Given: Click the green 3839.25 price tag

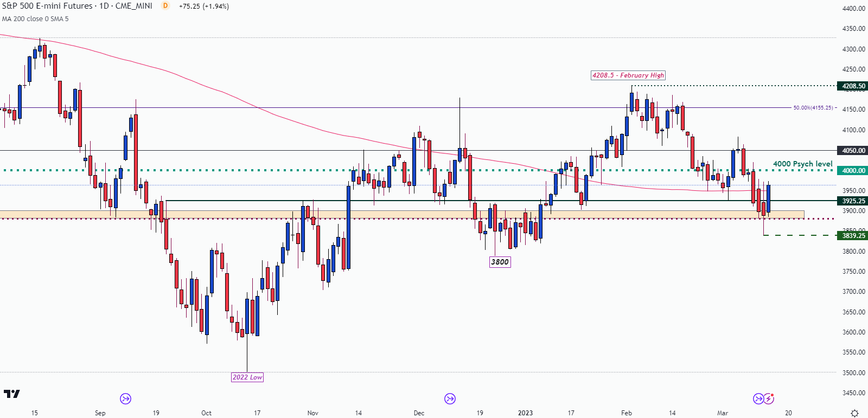Looking at the screenshot, I should click(853, 235).
